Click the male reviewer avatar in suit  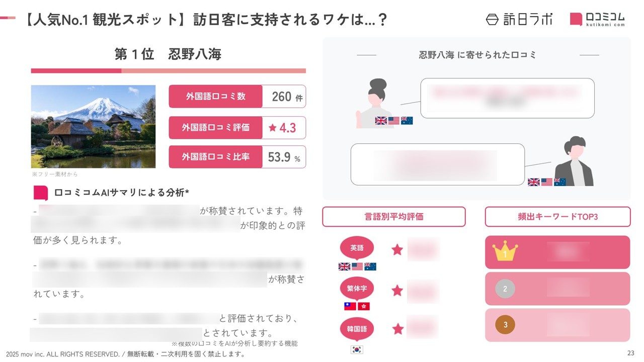[574, 161]
